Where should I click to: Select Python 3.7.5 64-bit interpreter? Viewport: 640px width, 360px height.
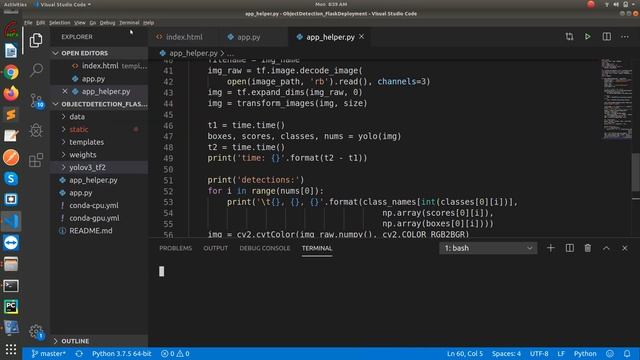click(x=122, y=353)
